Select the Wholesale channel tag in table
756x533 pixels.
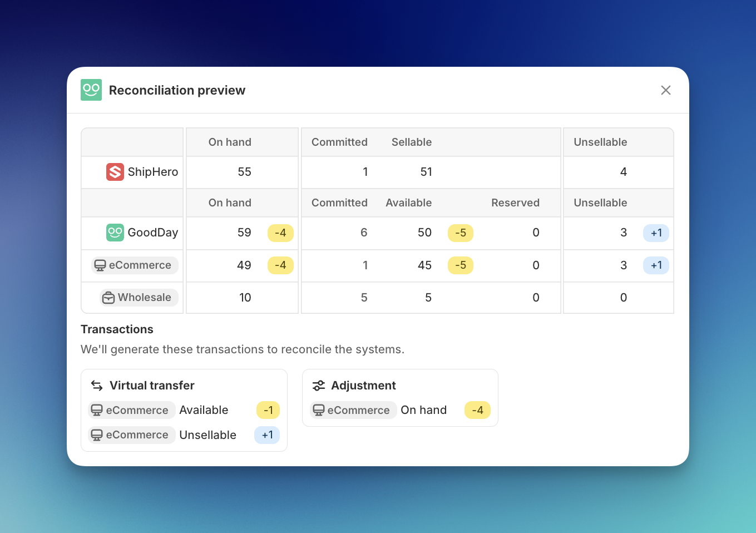pyautogui.click(x=139, y=298)
